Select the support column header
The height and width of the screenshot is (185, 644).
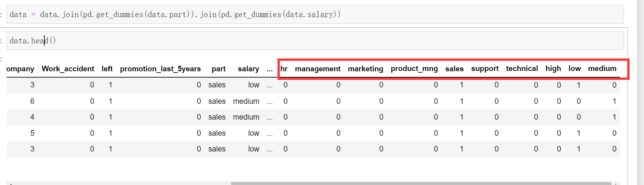pyautogui.click(x=485, y=69)
